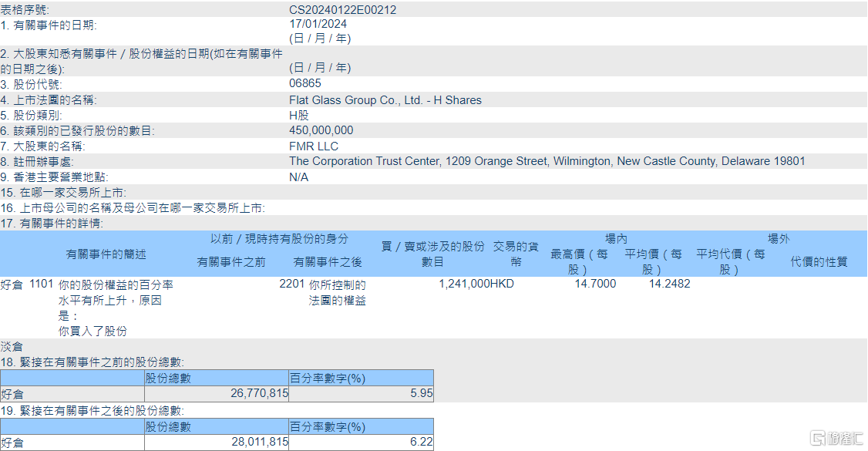Click the 場外 header

pos(779,238)
